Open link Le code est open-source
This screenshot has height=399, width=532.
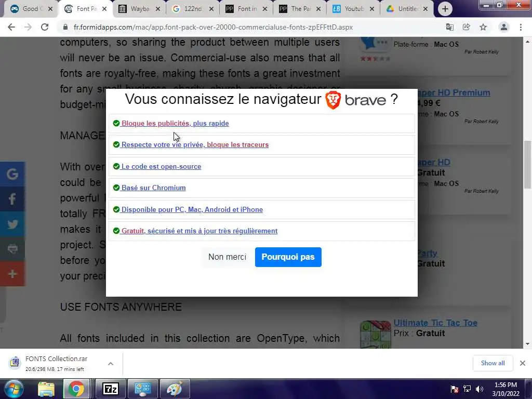(x=161, y=166)
